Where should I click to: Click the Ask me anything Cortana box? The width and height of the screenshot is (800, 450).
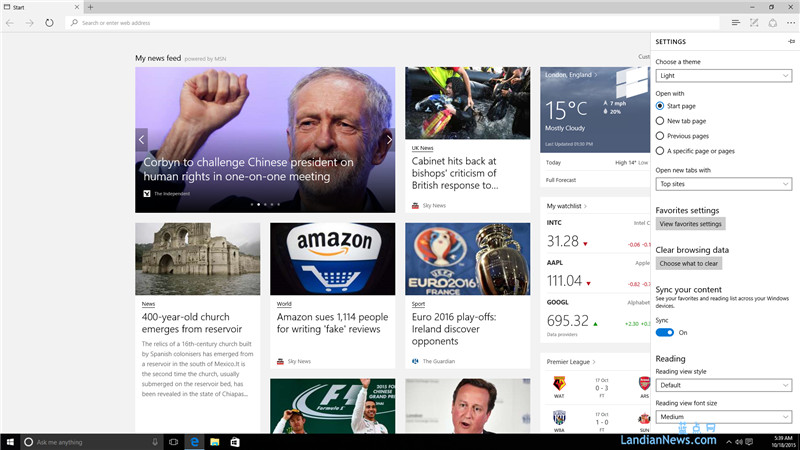[x=89, y=442]
